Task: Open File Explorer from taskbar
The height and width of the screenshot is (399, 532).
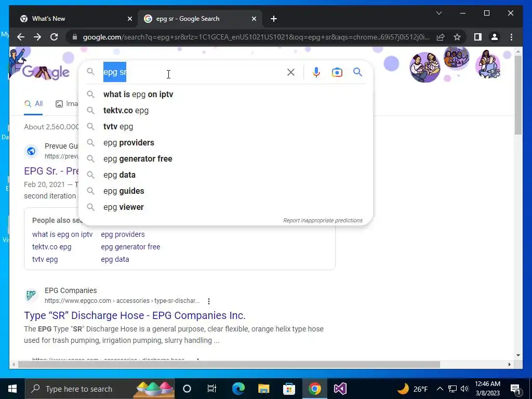Action: click(263, 389)
